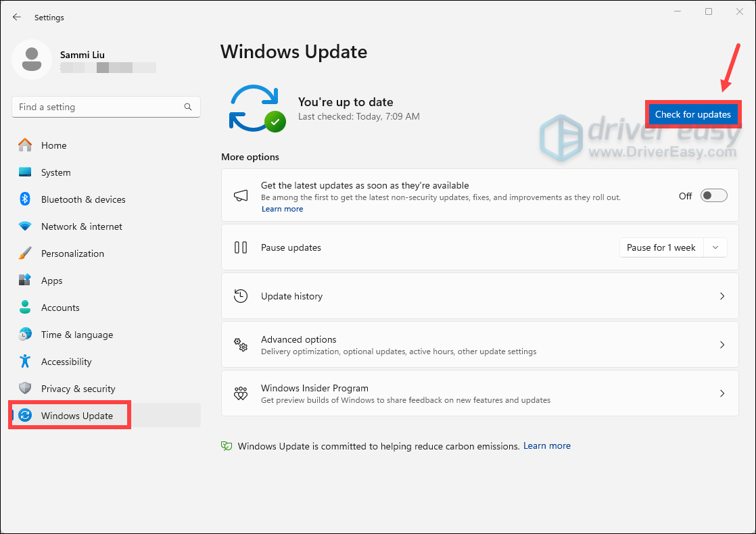The height and width of the screenshot is (534, 756).
Task: Click the Accessibility figure icon
Action: click(25, 362)
